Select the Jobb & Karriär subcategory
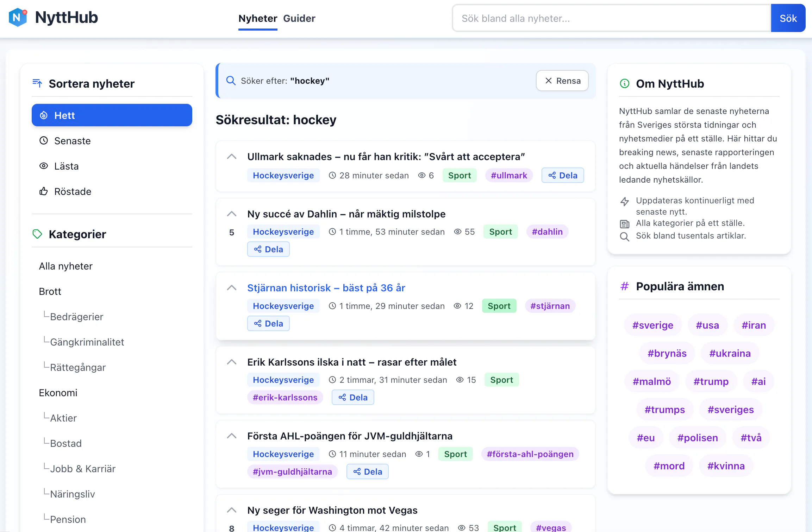This screenshot has width=812, height=532. [83, 469]
